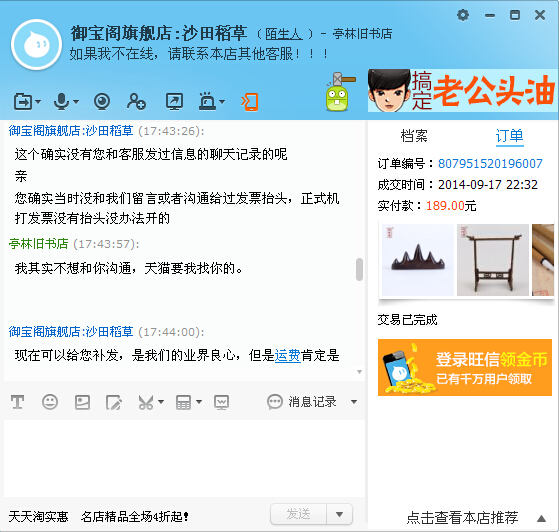Open the file transfer icon in the toolbar
Image resolution: width=559 pixels, height=532 pixels.
[23, 102]
